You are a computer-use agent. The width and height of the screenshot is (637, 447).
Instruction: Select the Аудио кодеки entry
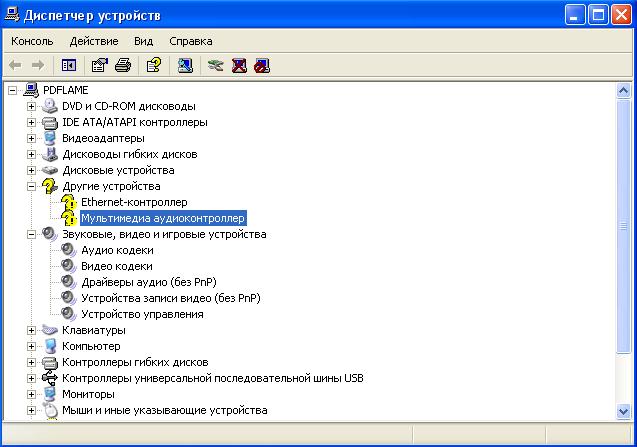[x=117, y=250]
